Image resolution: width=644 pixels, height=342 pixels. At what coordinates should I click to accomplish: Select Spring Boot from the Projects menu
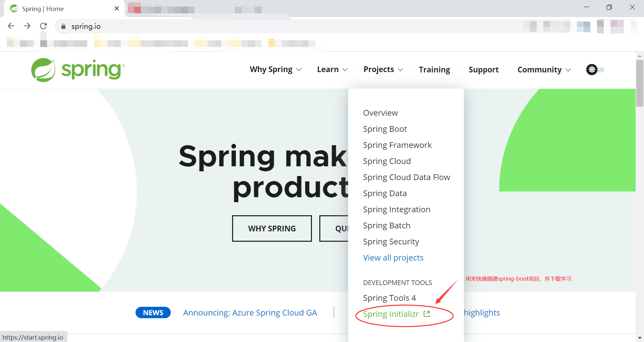click(385, 129)
